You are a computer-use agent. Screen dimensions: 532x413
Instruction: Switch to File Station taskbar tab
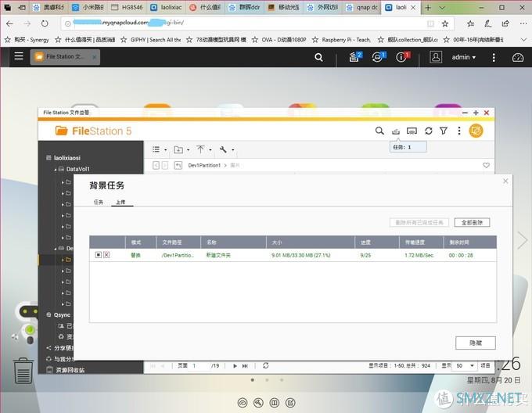[x=65, y=56]
